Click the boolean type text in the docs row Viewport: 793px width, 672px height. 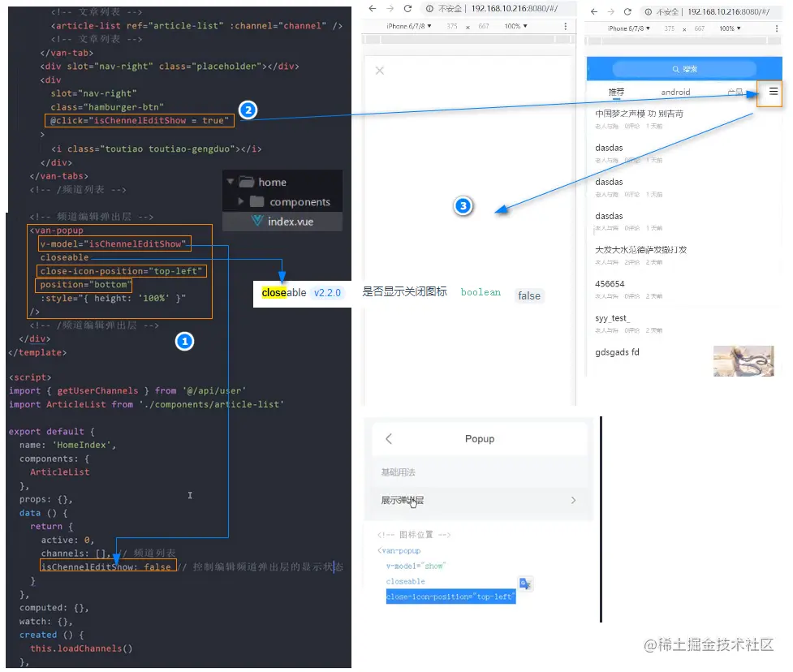pyautogui.click(x=481, y=292)
